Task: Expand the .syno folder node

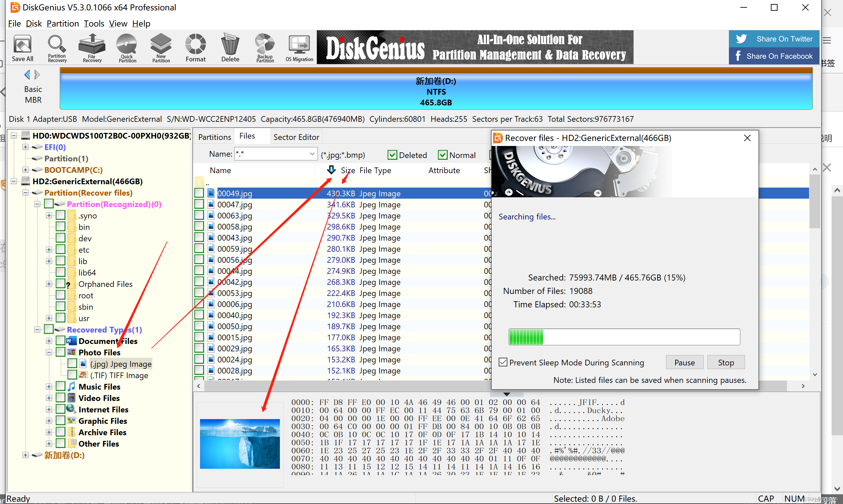Action: (x=49, y=215)
